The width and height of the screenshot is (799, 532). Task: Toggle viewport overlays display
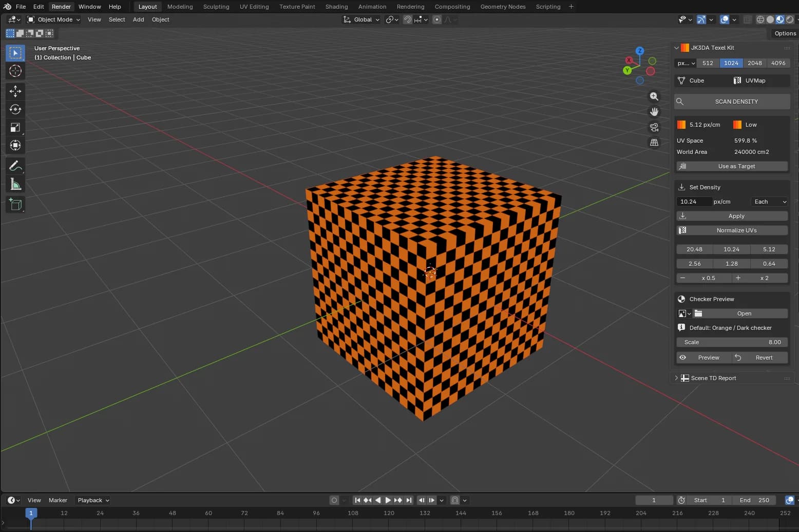[x=725, y=19]
